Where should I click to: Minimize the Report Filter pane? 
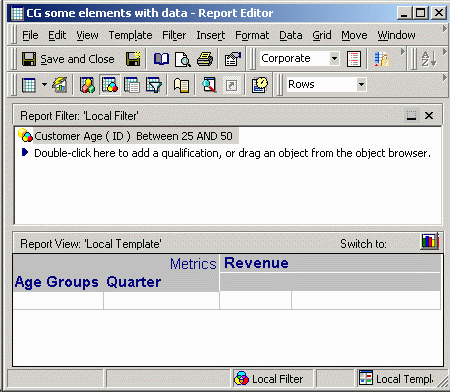tap(412, 116)
